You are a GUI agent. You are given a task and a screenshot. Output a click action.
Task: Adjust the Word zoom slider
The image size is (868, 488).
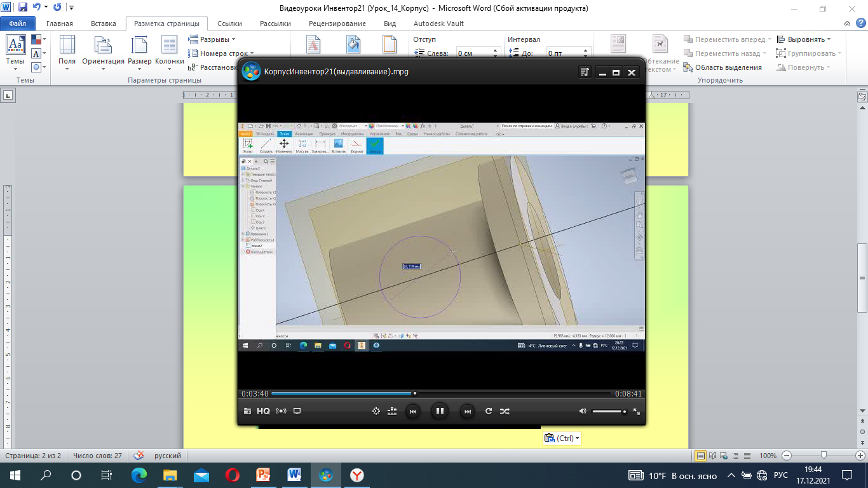(x=824, y=456)
